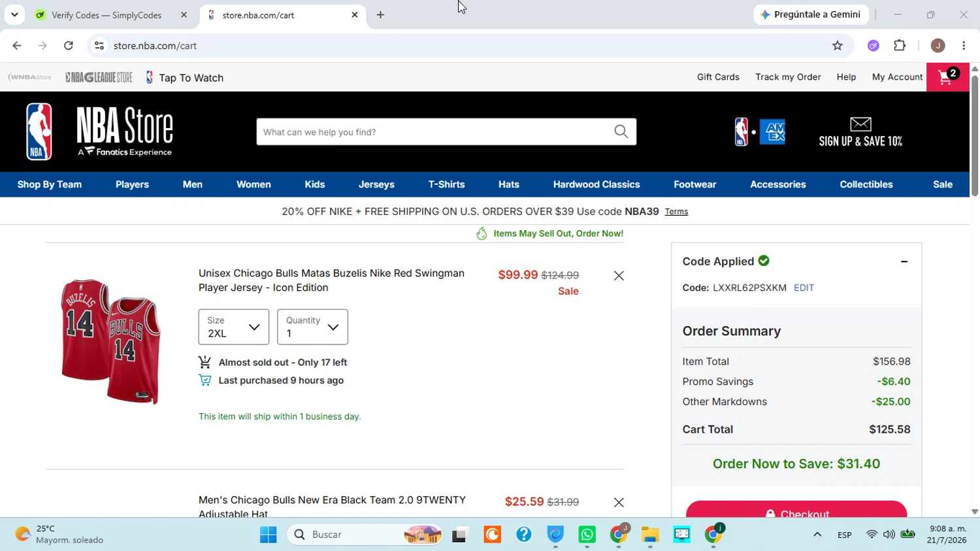Open the shopping cart icon with 2 items
The width and height of the screenshot is (980, 551).
[948, 77]
